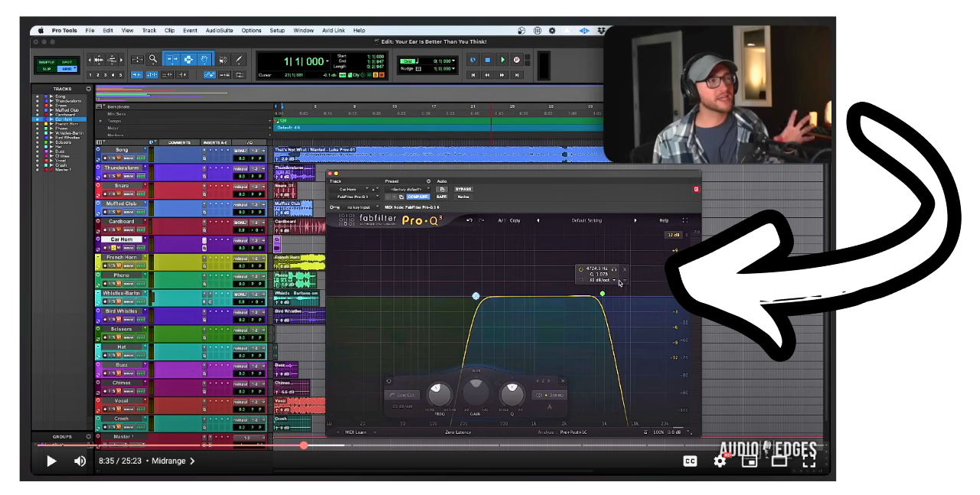Switch to YouTube miniplayer
This screenshot has height=495, width=980.
click(x=750, y=461)
